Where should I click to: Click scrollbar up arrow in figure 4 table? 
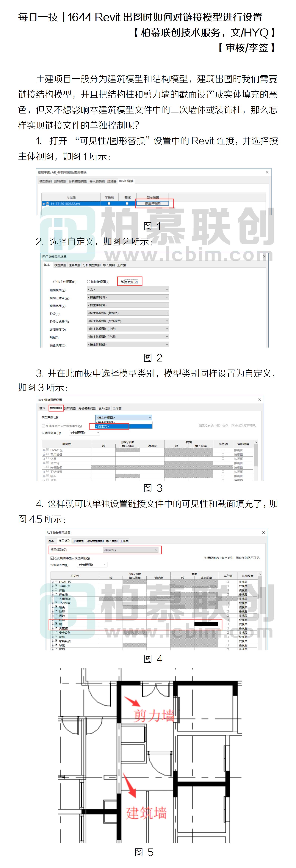260,574
